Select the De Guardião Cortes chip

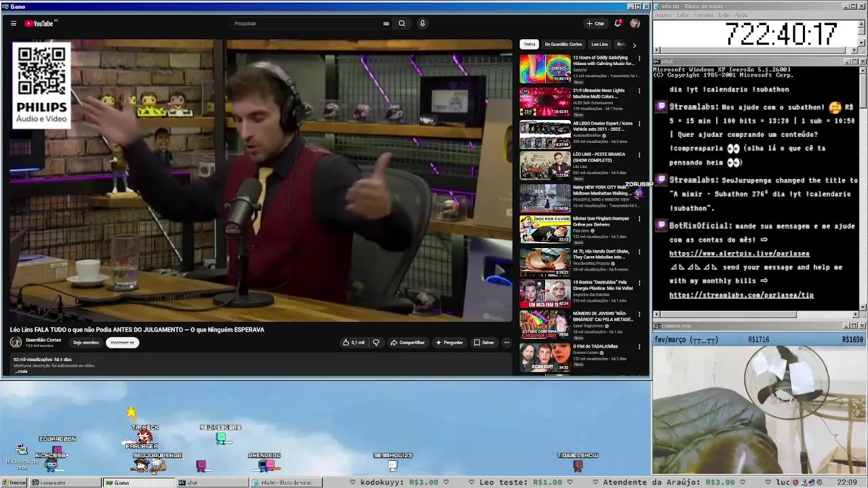(x=564, y=44)
